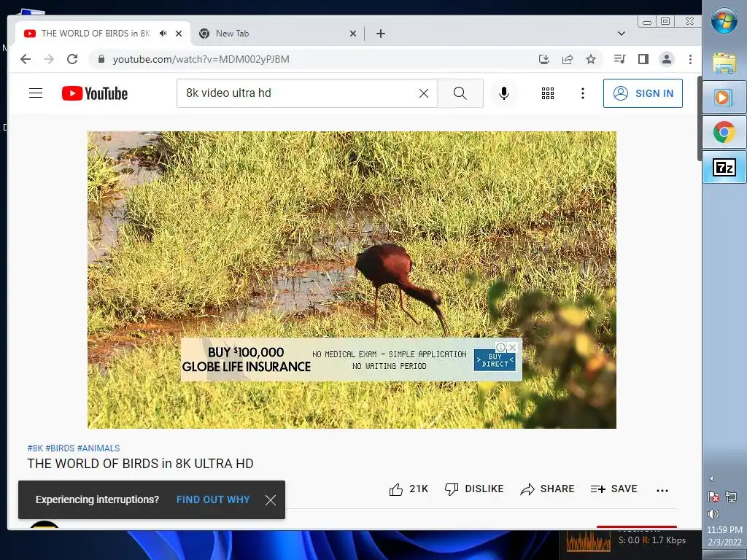Open the Windows Start orb
The height and width of the screenshot is (560, 747).
tap(724, 21)
